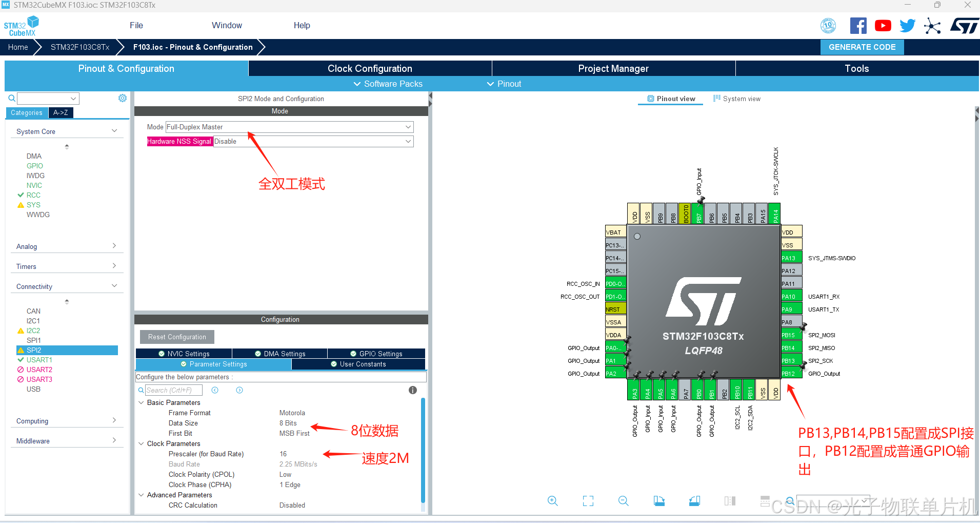This screenshot has width=980, height=523.
Task: Select the Prescaler value 16
Action: coord(283,454)
